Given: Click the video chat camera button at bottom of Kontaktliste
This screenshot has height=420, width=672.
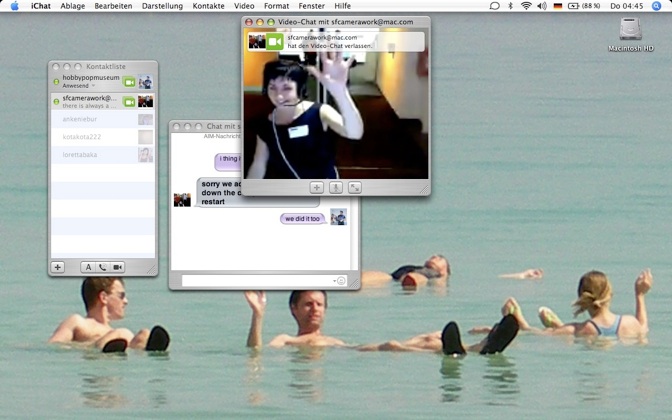Looking at the screenshot, I should point(117,267).
